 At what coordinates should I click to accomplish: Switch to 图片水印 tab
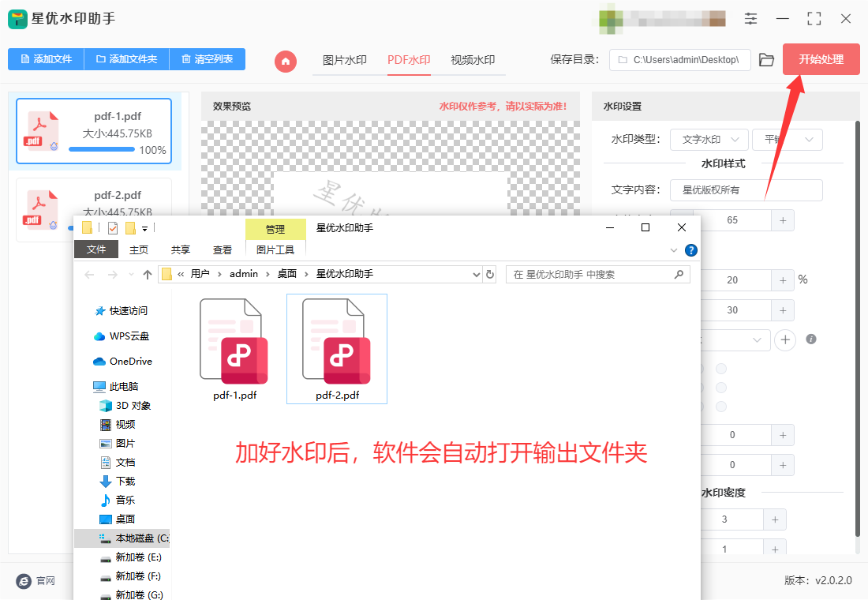pos(344,60)
